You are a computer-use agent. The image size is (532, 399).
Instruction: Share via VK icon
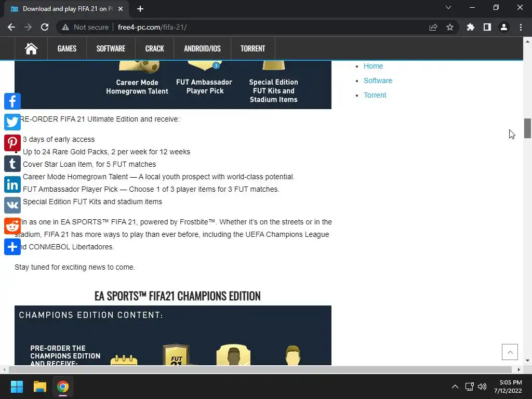point(12,205)
